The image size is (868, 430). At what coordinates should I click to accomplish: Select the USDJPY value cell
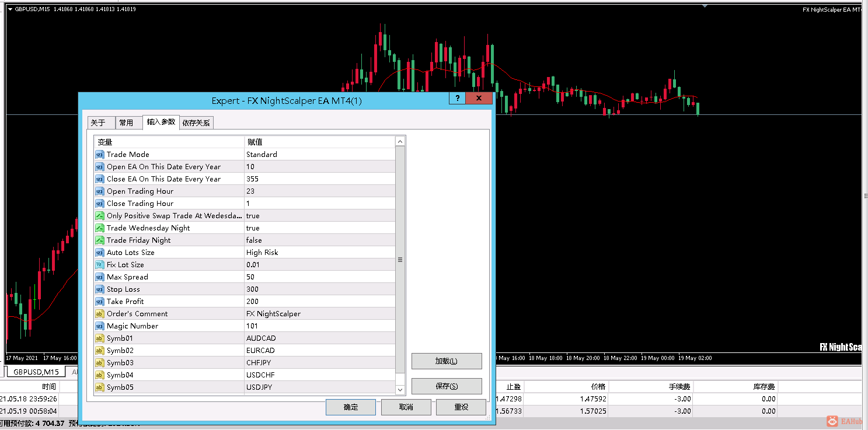pos(320,387)
